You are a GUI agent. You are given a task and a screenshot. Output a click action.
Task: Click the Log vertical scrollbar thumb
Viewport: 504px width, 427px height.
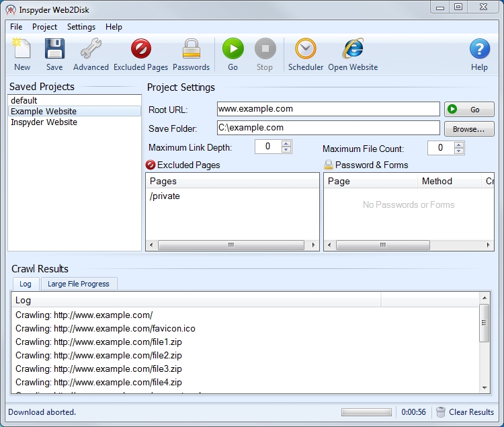pos(484,323)
